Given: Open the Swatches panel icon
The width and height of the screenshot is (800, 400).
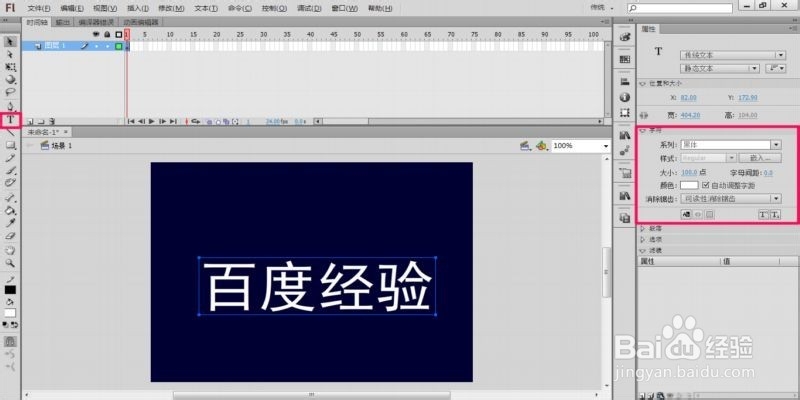Looking at the screenshot, I should point(624,59).
